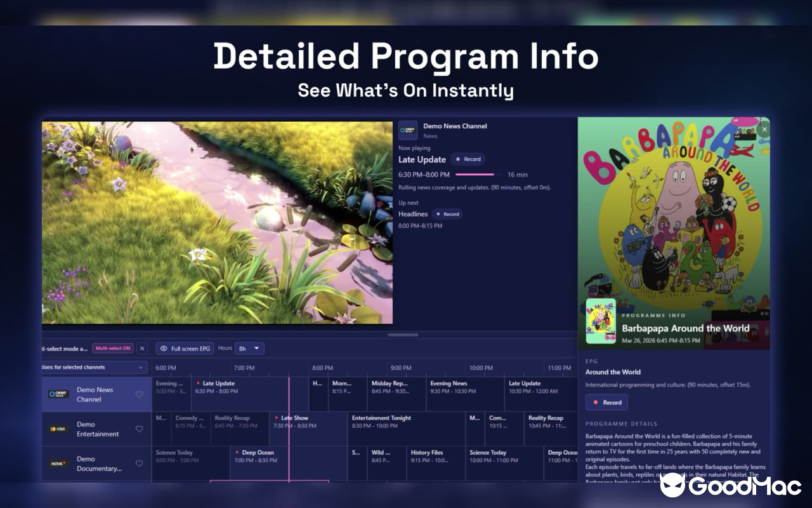Click the pane splitter handle below the video
812x508 pixels.
403,335
